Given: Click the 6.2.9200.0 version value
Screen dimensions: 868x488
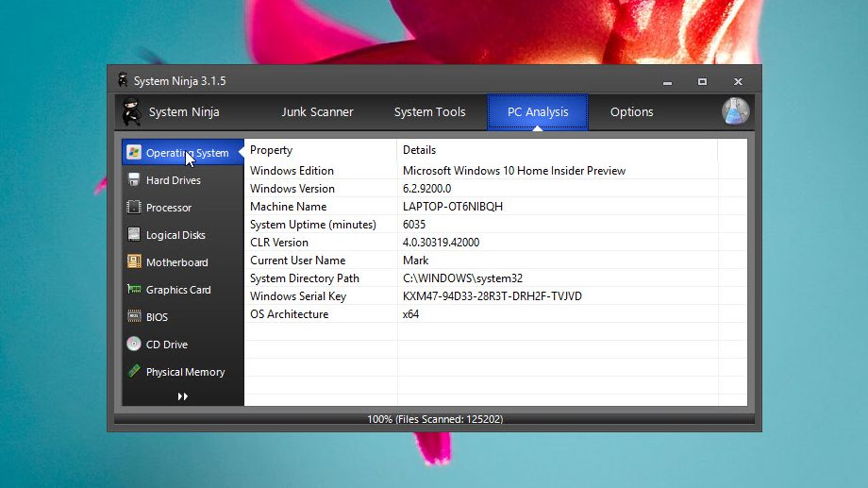Looking at the screenshot, I should [426, 189].
